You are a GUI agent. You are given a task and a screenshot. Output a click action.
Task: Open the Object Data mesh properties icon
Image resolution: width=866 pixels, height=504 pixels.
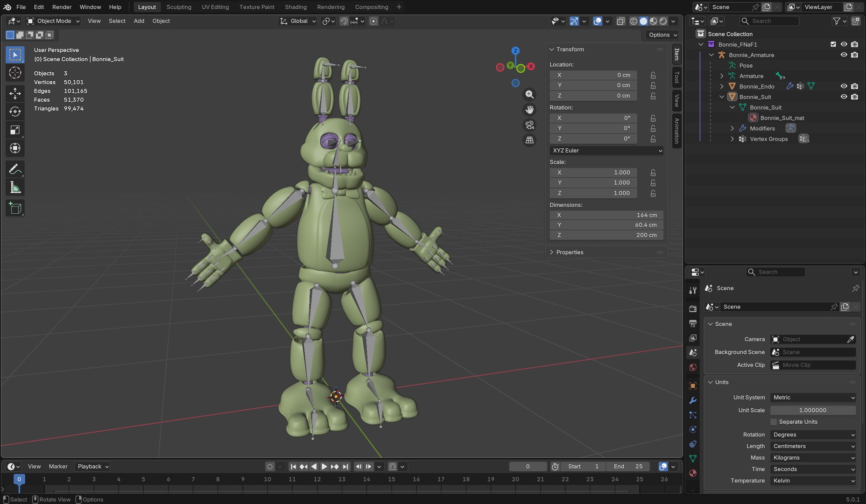pos(693,458)
